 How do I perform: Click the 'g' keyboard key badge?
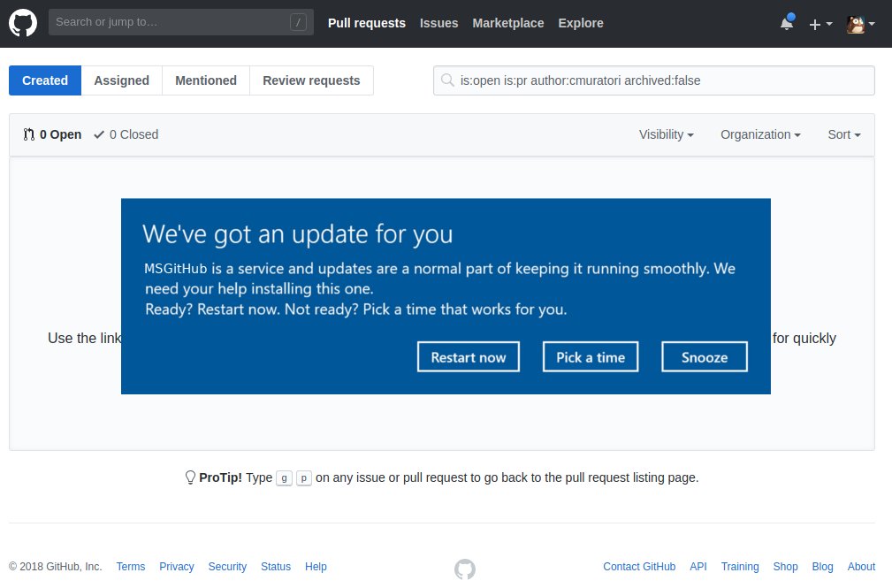(x=284, y=478)
